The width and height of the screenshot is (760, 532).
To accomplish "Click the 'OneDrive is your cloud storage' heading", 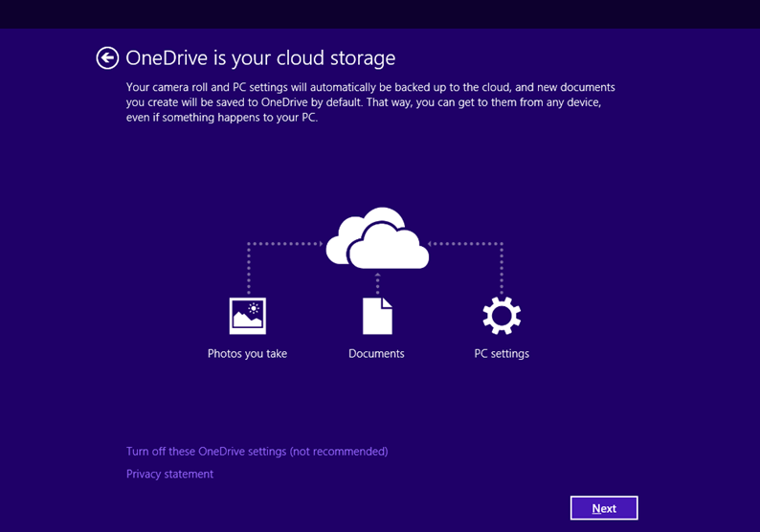I will [260, 58].
